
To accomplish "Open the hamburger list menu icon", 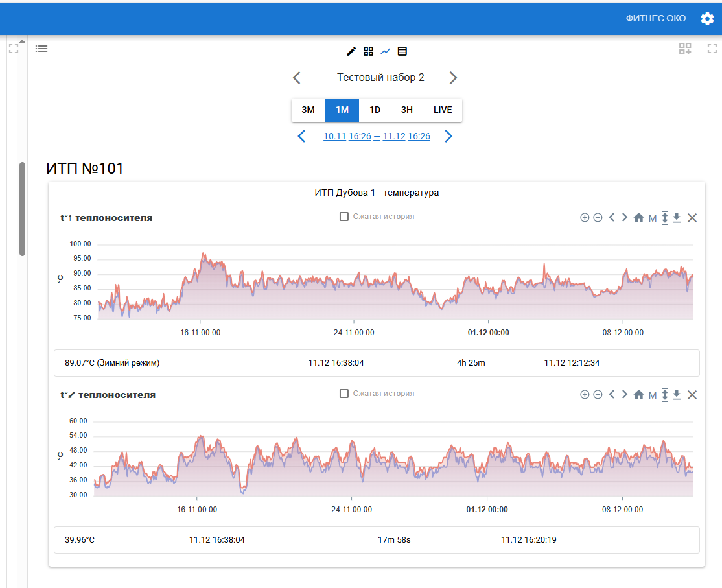I will click(41, 49).
